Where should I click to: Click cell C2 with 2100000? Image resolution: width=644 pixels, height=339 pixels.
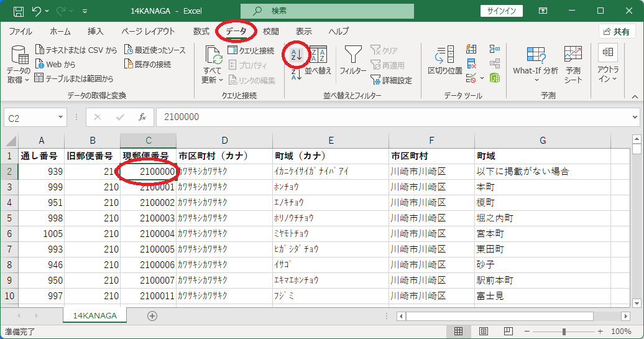(x=149, y=171)
